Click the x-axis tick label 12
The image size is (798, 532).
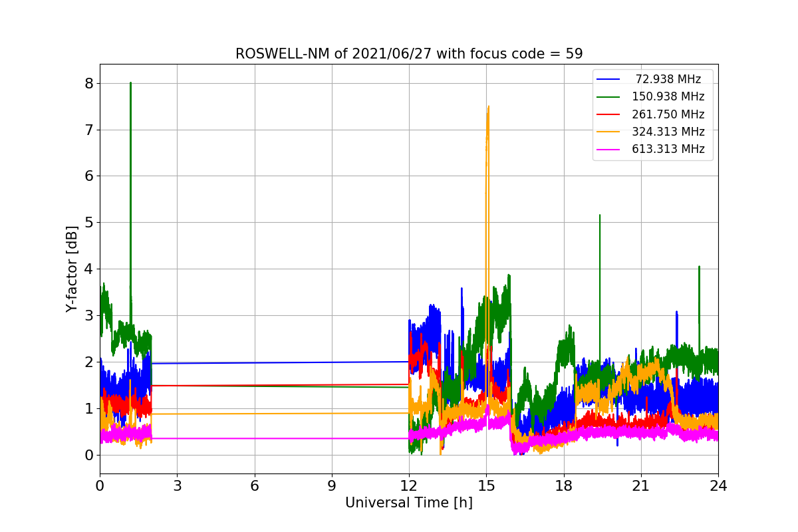pos(409,485)
